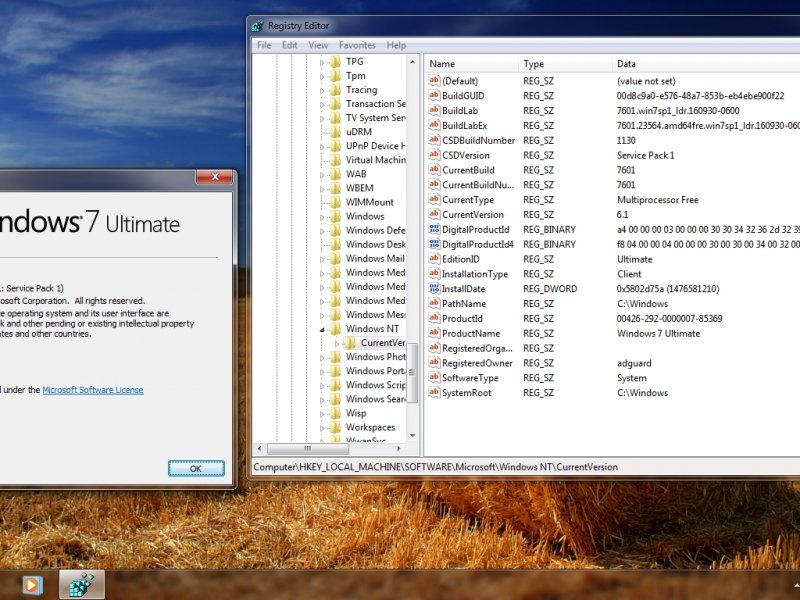This screenshot has height=600, width=800.
Task: Click the registry path in the status bar
Action: coord(435,467)
